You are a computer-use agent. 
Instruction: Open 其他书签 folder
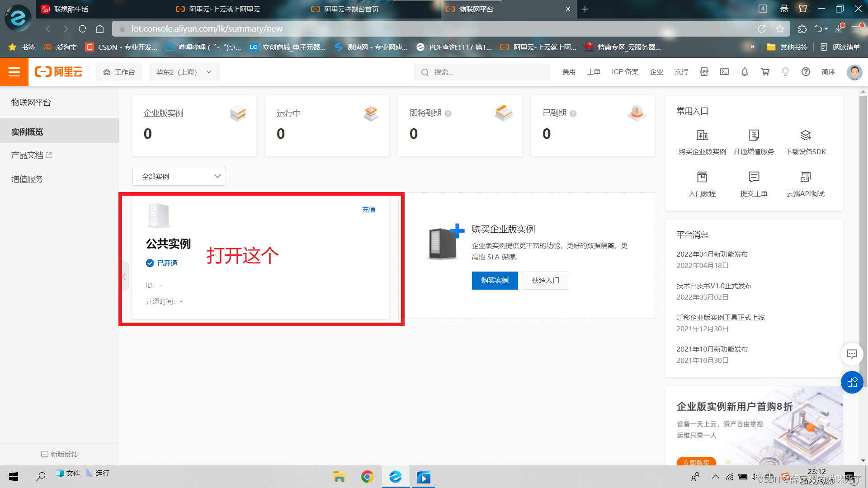787,47
